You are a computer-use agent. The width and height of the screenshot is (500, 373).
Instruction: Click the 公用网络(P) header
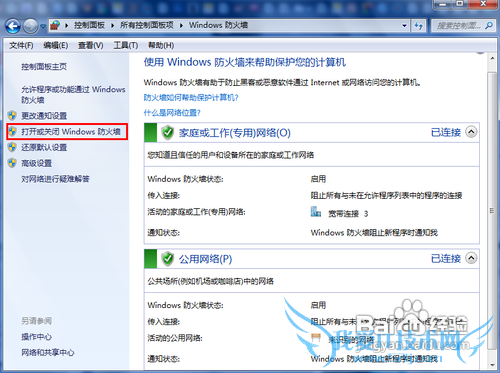tap(205, 259)
